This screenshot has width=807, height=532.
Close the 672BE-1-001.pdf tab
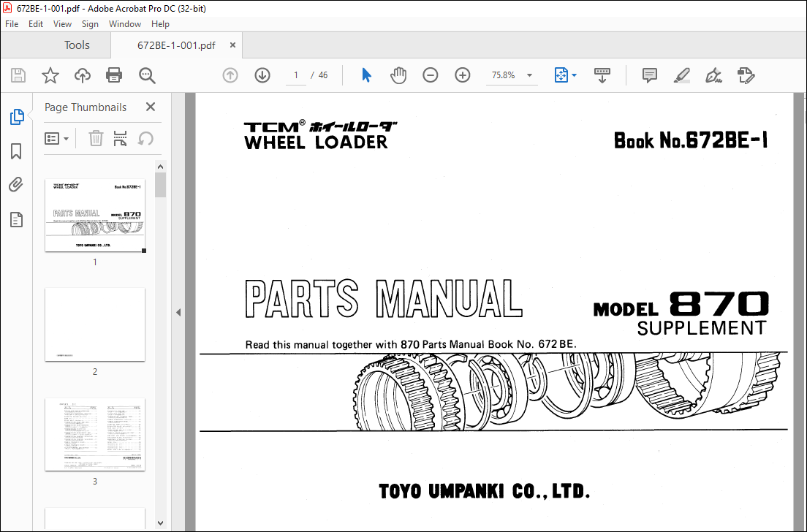tap(232, 45)
